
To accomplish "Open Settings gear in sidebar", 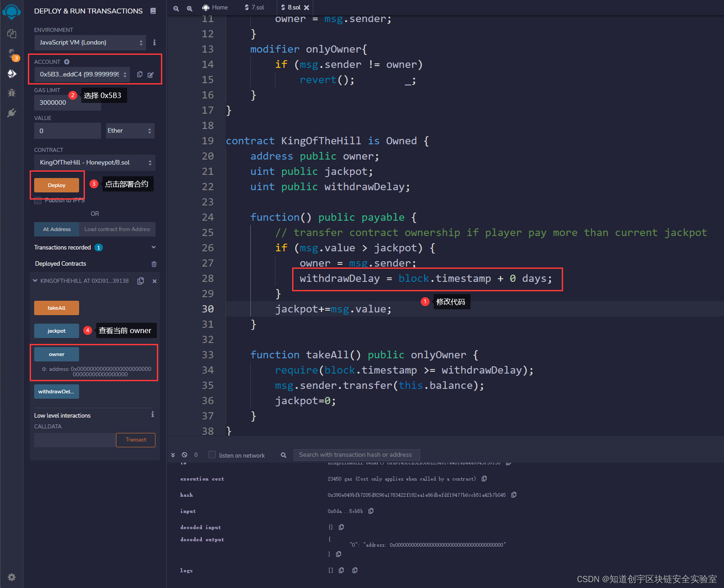I will click(12, 577).
